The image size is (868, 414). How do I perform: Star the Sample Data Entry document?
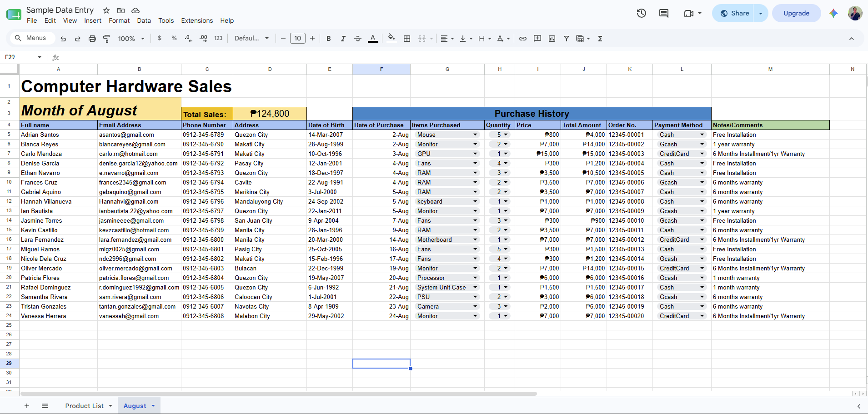pyautogui.click(x=106, y=10)
